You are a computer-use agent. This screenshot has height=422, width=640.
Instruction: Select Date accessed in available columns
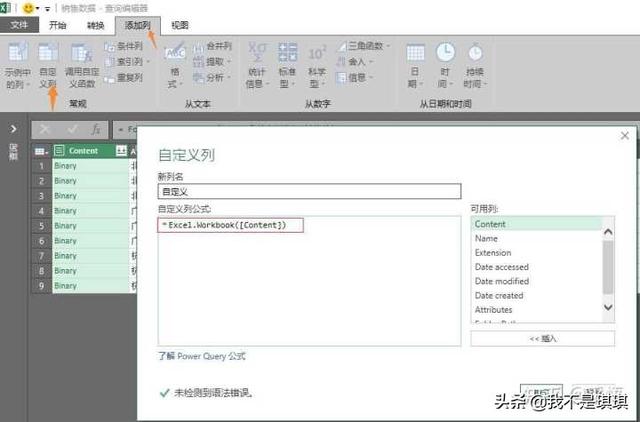tap(536, 267)
